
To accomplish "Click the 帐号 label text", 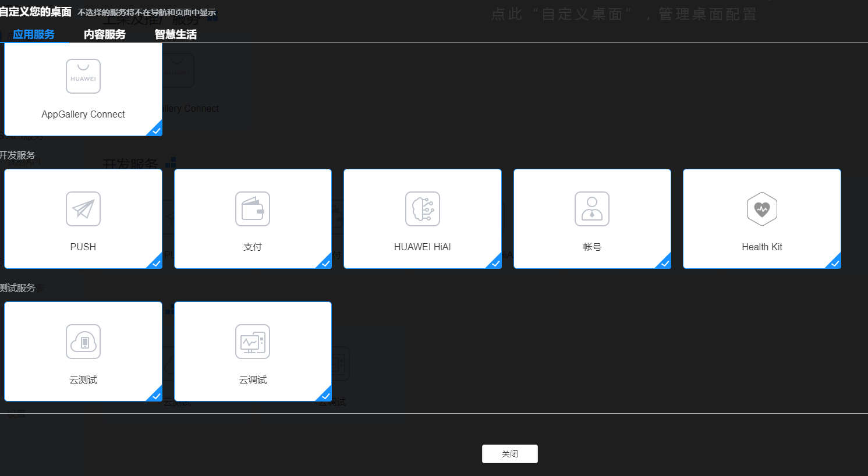I will point(592,247).
